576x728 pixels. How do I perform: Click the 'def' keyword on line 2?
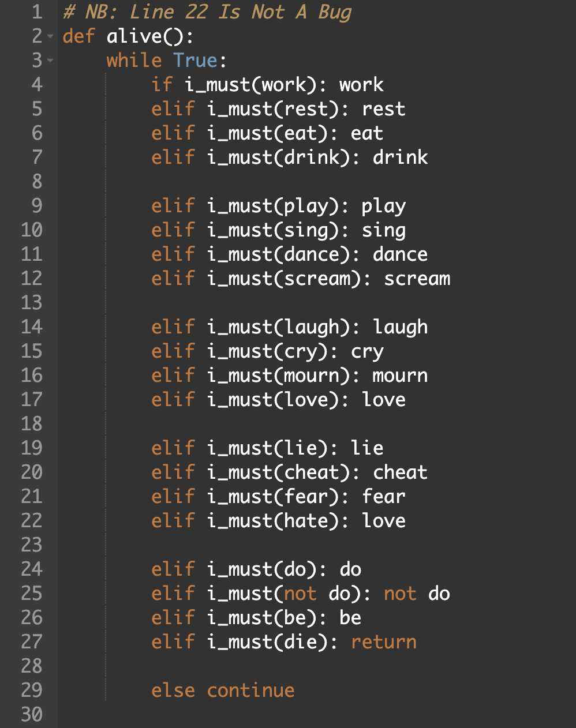click(78, 36)
